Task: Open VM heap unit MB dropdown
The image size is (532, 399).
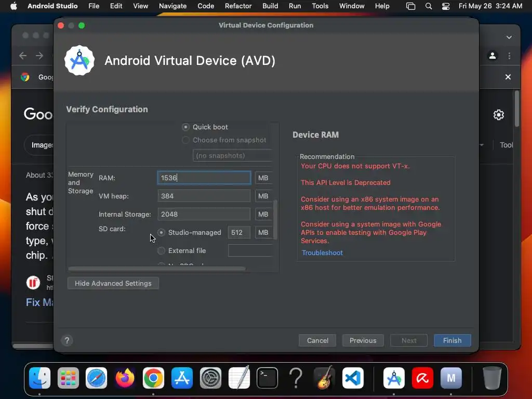Action: coord(263,196)
